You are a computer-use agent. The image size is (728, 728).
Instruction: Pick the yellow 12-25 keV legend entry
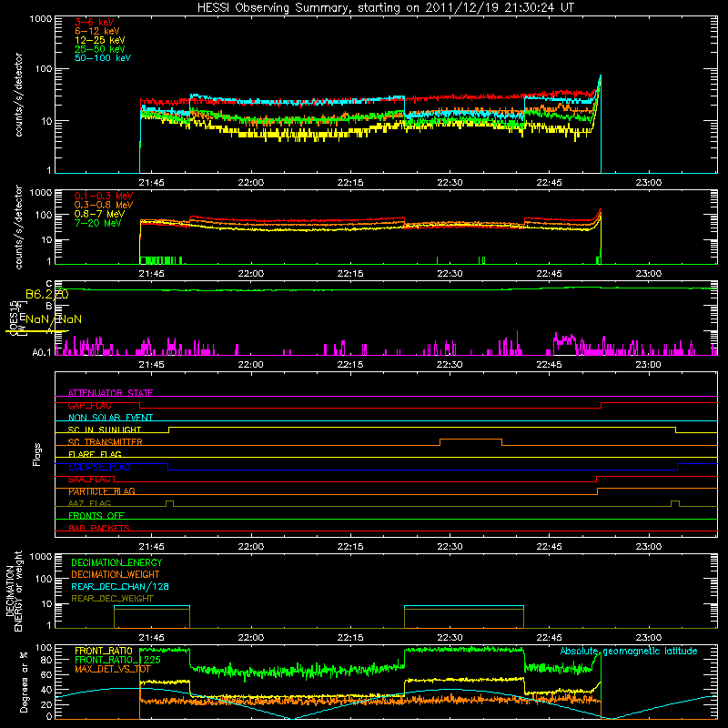[99, 40]
